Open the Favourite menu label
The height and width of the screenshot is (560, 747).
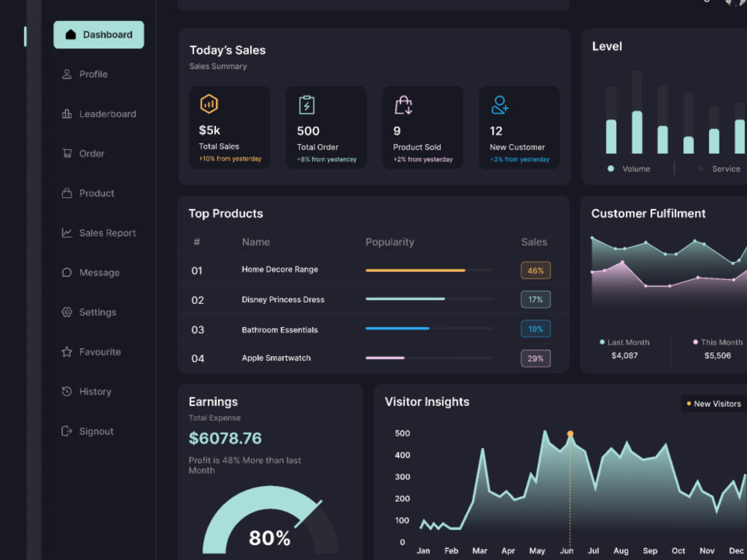[x=100, y=352]
